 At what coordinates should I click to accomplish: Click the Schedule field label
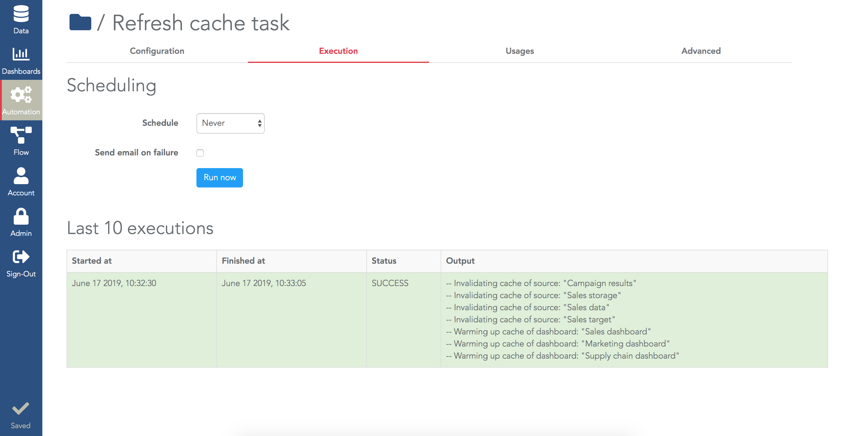click(x=160, y=123)
